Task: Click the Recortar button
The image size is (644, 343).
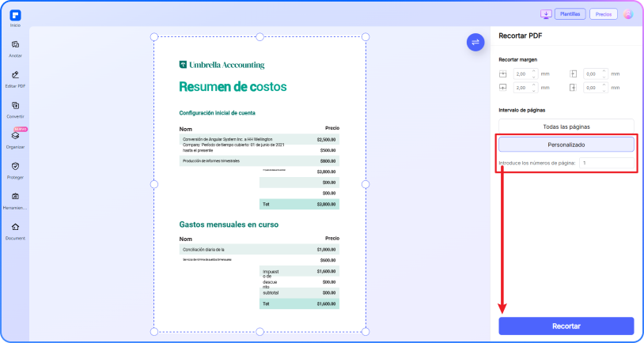Action: tap(566, 326)
